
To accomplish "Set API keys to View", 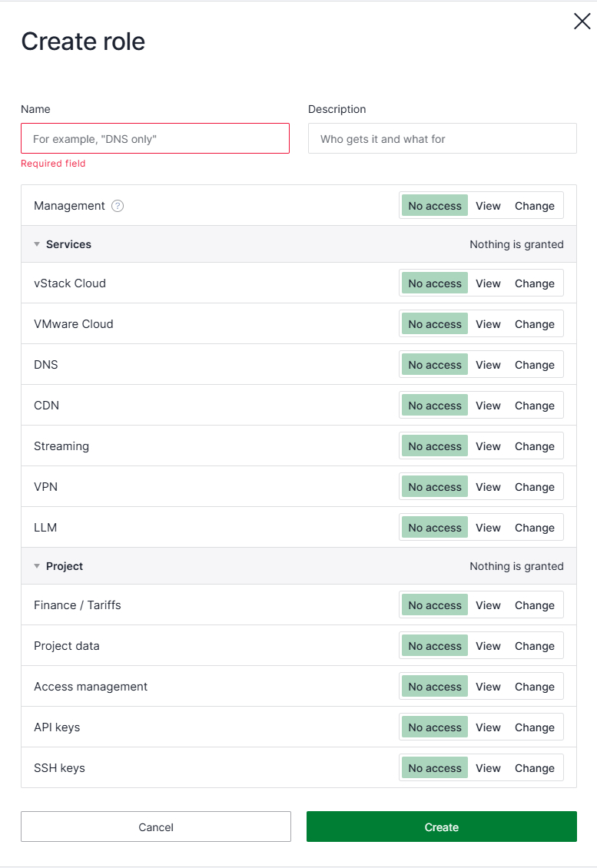I will click(488, 727).
